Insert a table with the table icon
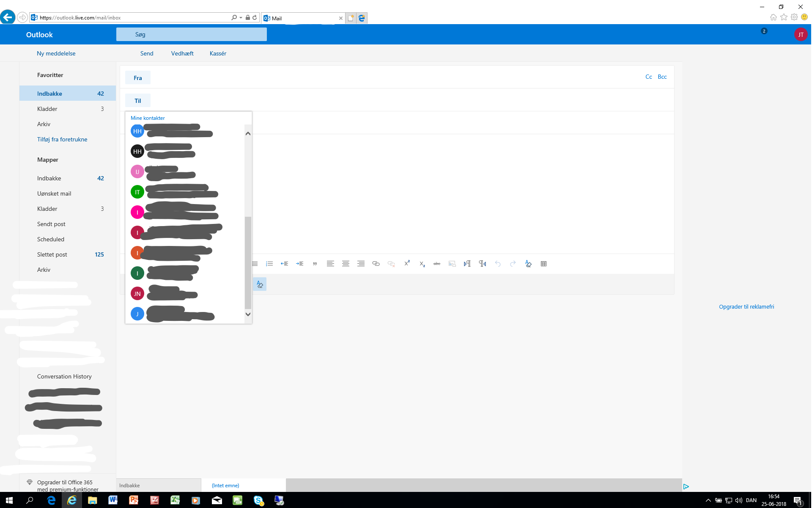 (544, 264)
